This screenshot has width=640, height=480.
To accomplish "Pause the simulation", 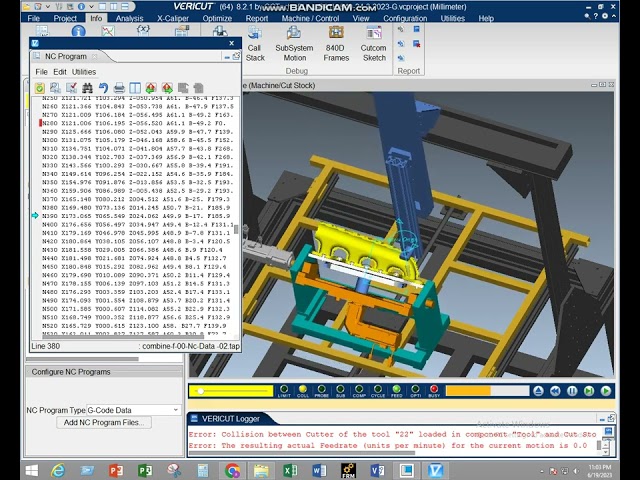I will coord(572,391).
